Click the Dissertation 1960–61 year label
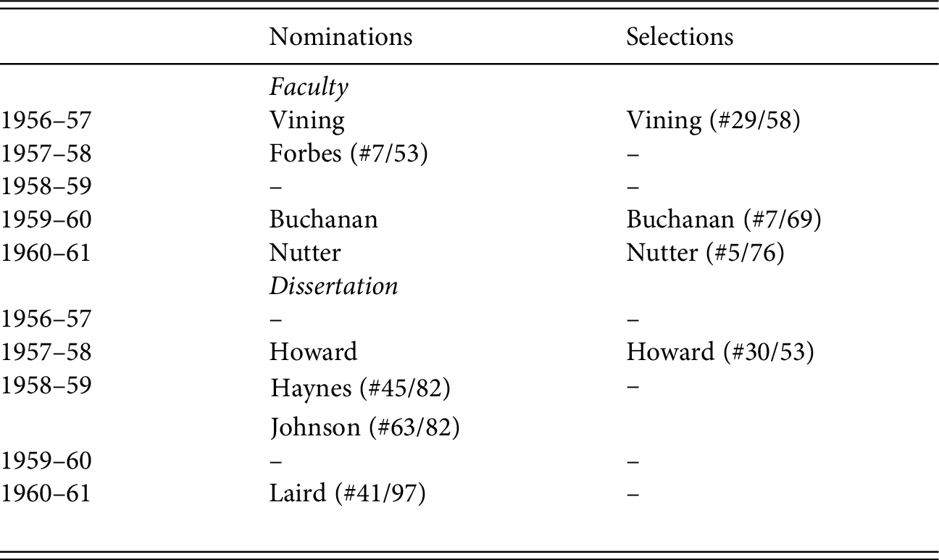This screenshot has height=560, width=939. [46, 494]
